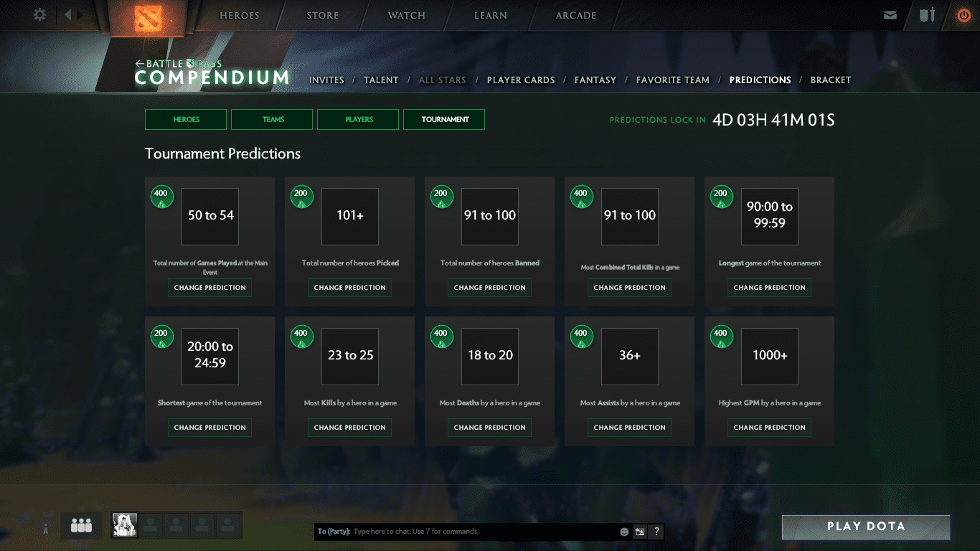980x551 pixels.
Task: Change prediction for Highest GPM
Action: (769, 428)
